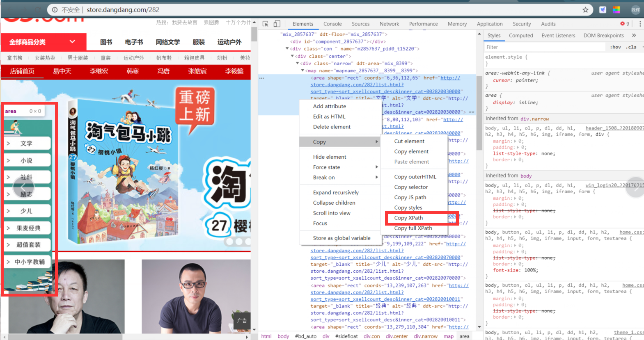Select Add attribute in context menu
This screenshot has height=340, width=644.
330,106
